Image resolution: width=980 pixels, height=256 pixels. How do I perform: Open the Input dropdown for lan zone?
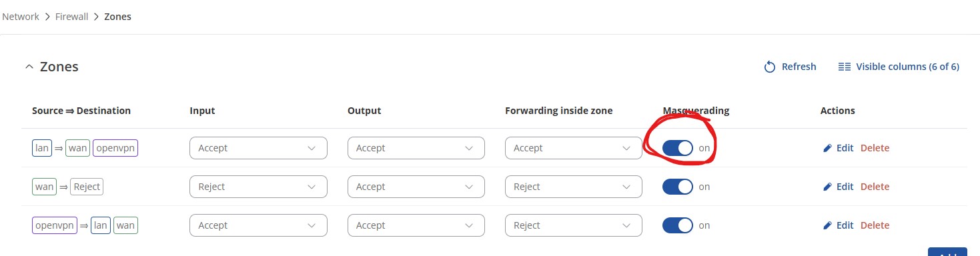click(258, 148)
